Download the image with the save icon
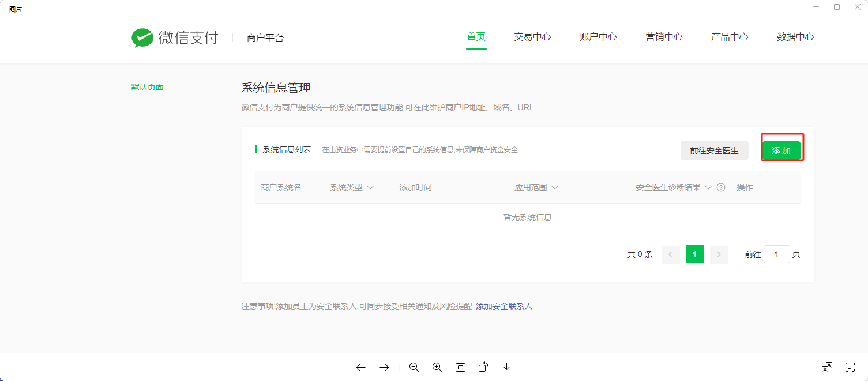The image size is (868, 381). [506, 367]
